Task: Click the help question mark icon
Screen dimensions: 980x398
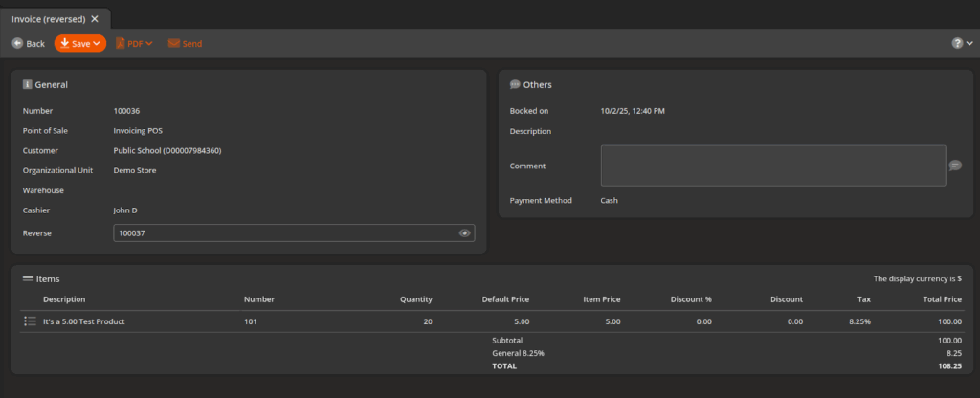Action: coord(957,43)
